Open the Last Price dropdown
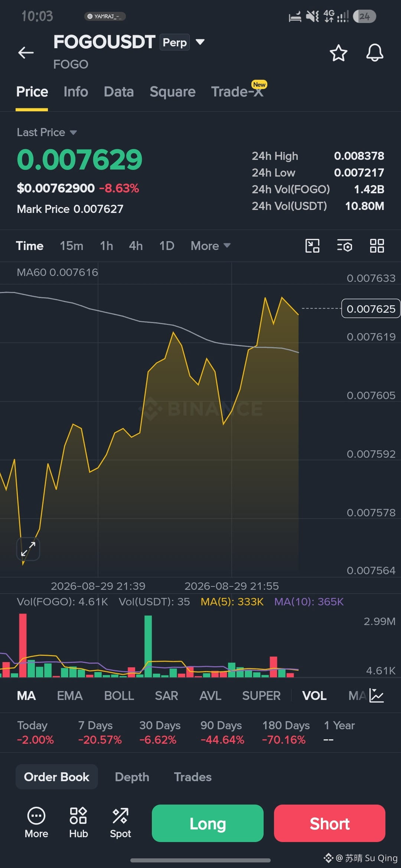Image resolution: width=401 pixels, height=868 pixels. 47,132
